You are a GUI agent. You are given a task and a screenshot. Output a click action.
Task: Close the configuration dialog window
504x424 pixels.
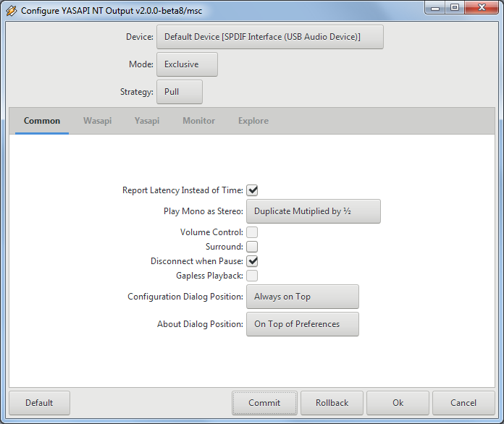(x=480, y=8)
